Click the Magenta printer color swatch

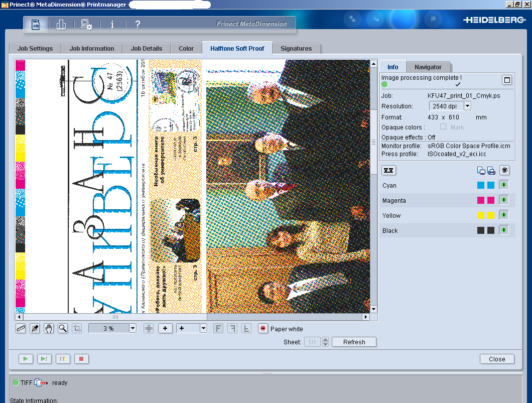click(491, 200)
